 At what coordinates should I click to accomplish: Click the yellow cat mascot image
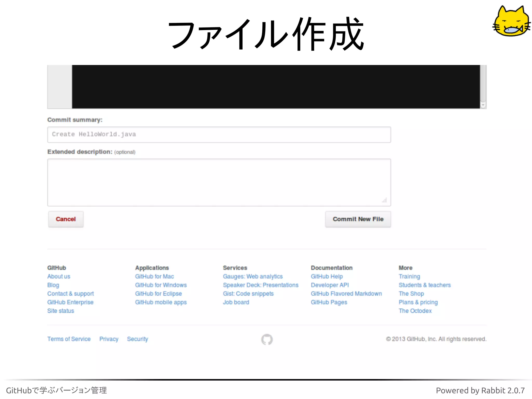pyautogui.click(x=511, y=21)
